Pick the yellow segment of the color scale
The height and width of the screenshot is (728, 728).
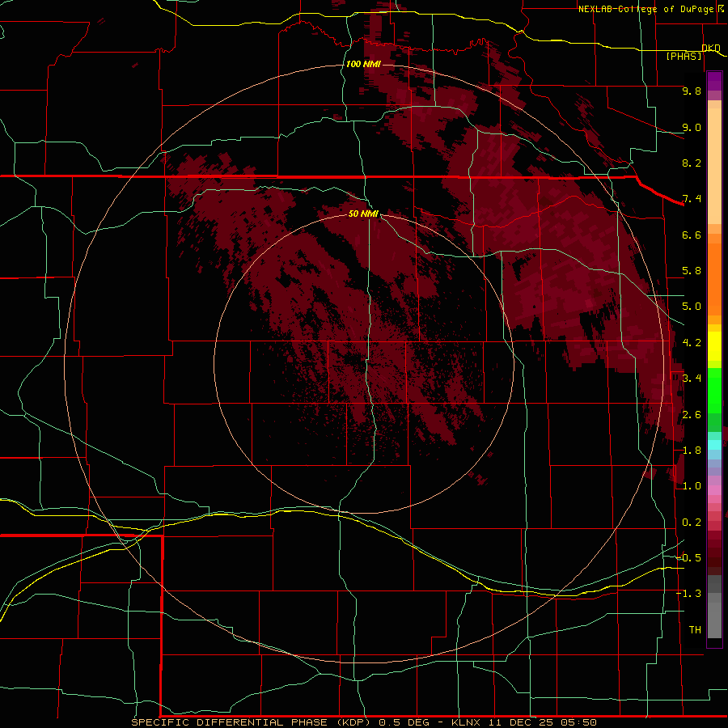pos(714,346)
